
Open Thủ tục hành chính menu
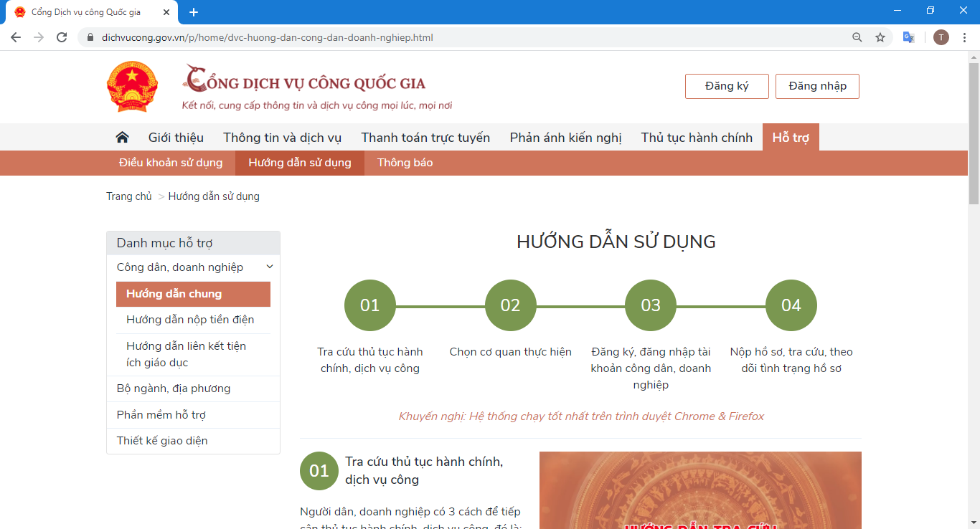[697, 138]
